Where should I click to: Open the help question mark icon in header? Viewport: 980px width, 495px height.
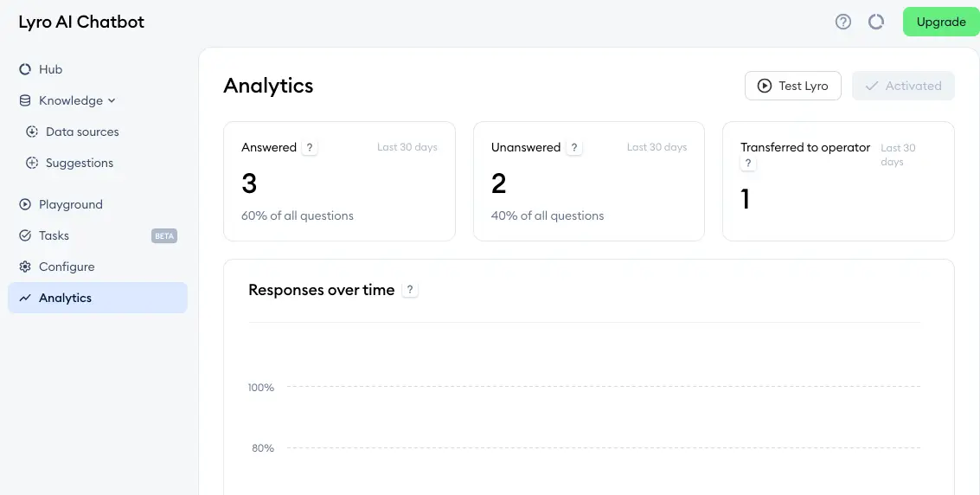pyautogui.click(x=843, y=22)
